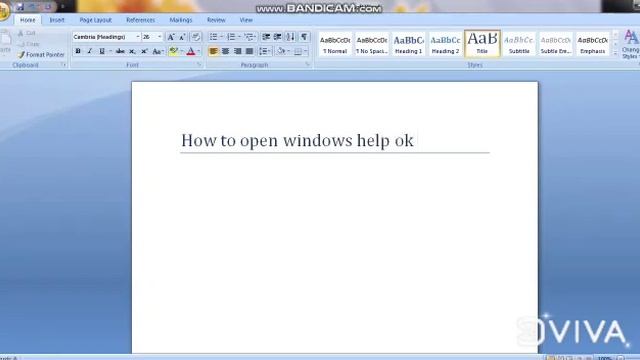Click the Multilevel list icon

(x=249, y=37)
